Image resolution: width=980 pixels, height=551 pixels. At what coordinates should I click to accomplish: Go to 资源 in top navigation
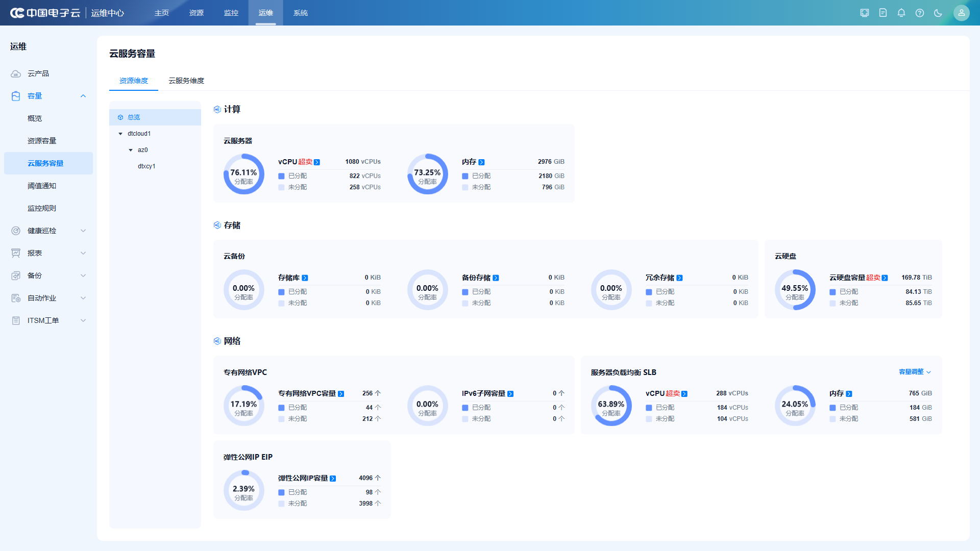tap(197, 13)
